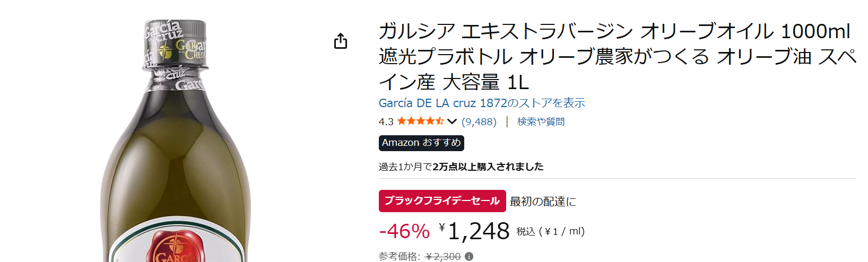Open the 9,488 customer reviews link
The width and height of the screenshot is (868, 262).
coord(479,121)
